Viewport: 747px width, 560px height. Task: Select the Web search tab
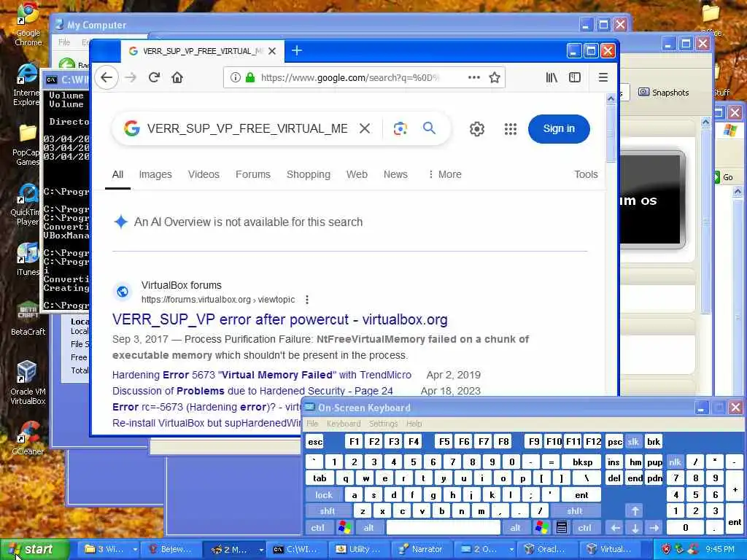pyautogui.click(x=357, y=175)
